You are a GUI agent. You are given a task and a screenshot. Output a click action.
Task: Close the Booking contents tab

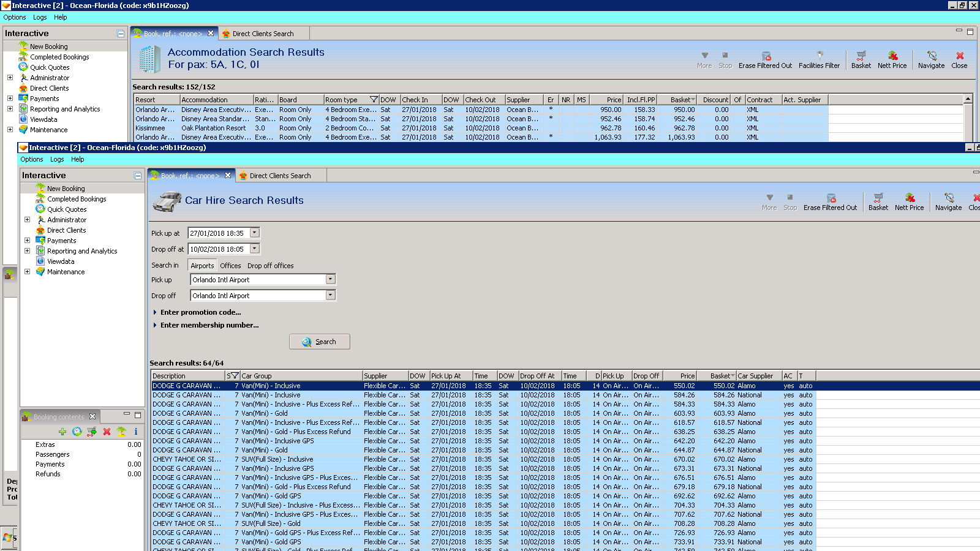point(92,416)
